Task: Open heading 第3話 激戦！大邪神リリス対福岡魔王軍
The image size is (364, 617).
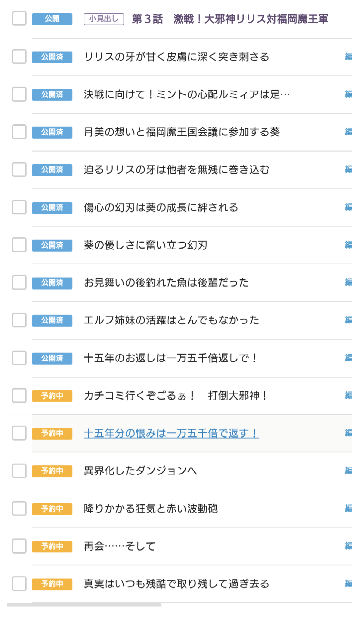Action: click(x=230, y=19)
